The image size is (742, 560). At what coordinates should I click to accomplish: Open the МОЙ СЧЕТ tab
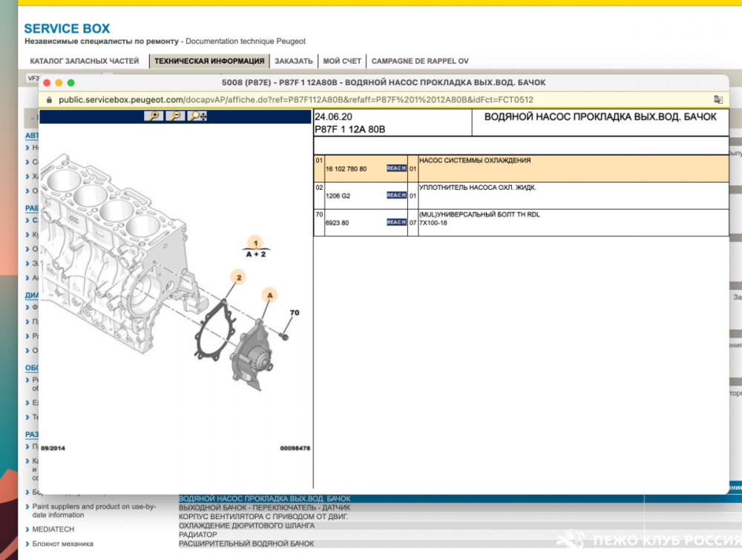[342, 61]
